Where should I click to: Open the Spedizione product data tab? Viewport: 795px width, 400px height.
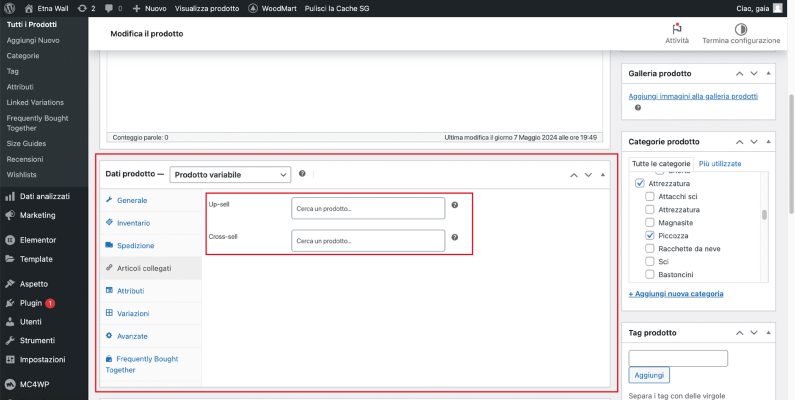(x=151, y=245)
